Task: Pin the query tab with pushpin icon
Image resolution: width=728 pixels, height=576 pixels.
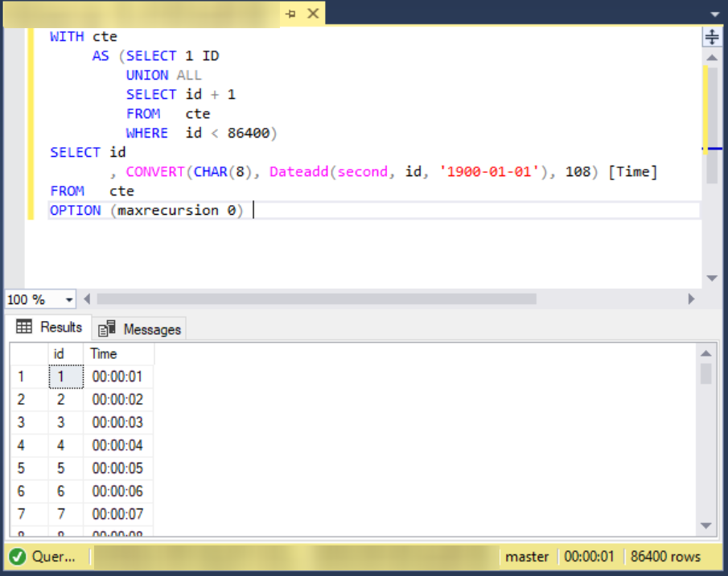Action: point(290,14)
